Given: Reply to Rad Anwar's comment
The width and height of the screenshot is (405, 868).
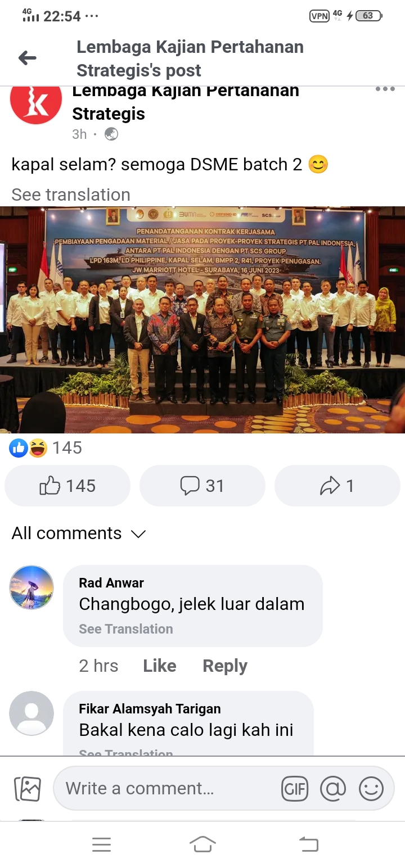Looking at the screenshot, I should click(225, 666).
